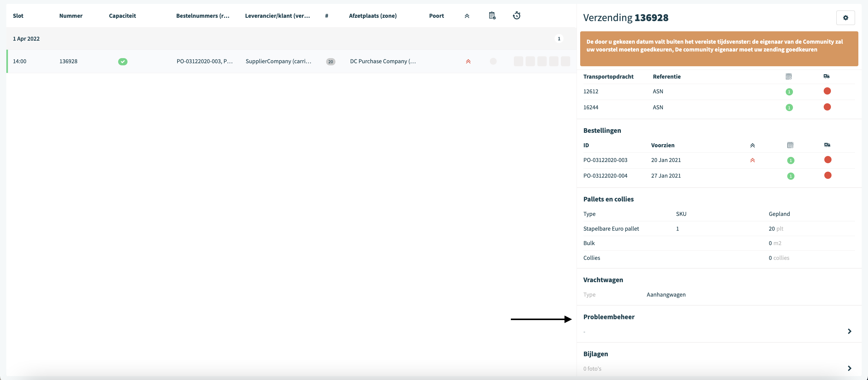Open the settings gear for Verzending 136928
Image resolution: width=868 pixels, height=380 pixels.
[845, 18]
